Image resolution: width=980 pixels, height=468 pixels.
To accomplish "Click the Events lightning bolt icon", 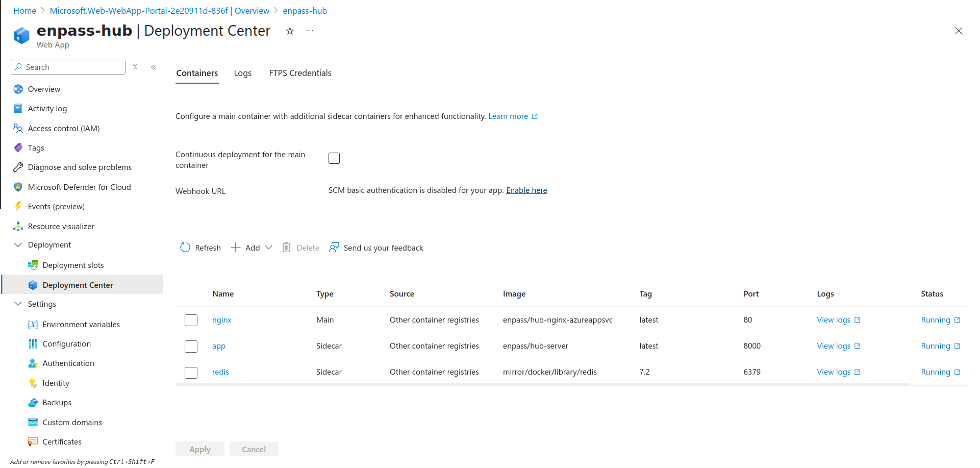I will pyautogui.click(x=18, y=207).
